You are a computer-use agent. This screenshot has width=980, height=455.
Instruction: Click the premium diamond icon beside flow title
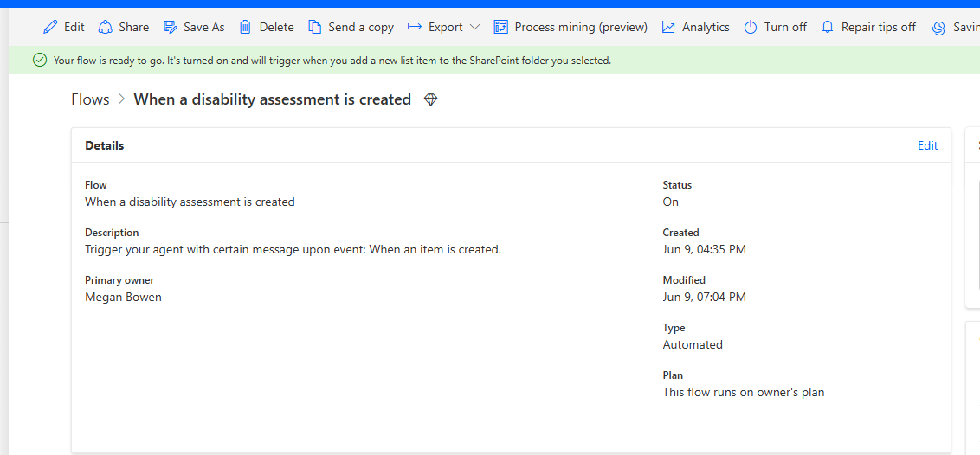(431, 99)
